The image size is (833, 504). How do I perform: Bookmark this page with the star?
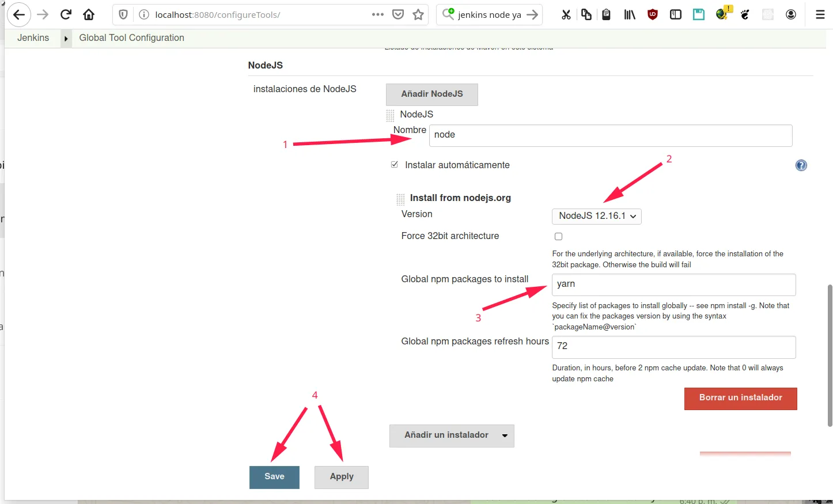418,14
